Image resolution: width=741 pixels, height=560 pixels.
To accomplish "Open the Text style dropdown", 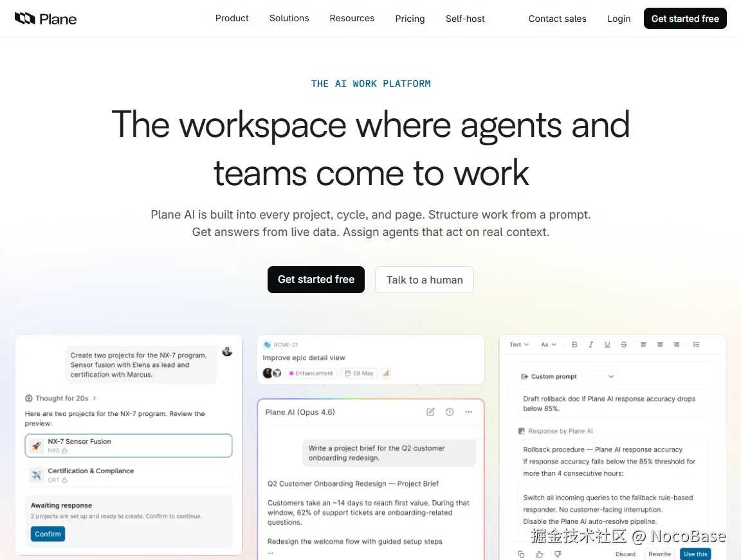I will [x=519, y=345].
